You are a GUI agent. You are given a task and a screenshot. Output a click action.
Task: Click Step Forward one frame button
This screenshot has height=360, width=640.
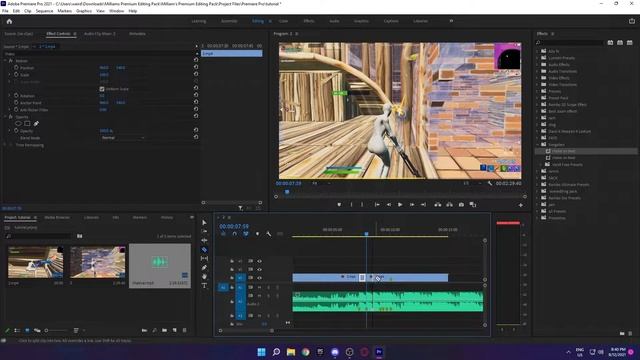[412, 204]
